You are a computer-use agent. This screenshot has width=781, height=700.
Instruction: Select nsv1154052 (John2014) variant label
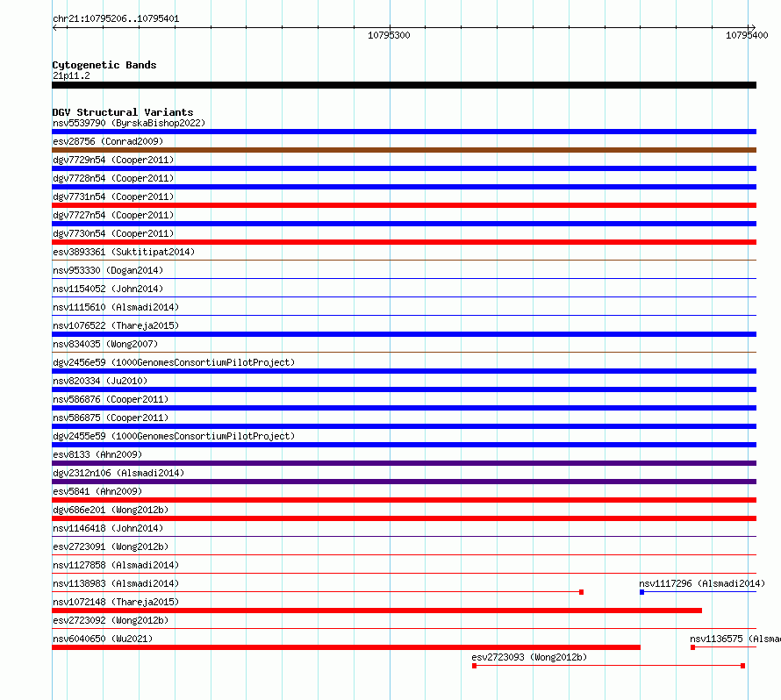pos(108,289)
